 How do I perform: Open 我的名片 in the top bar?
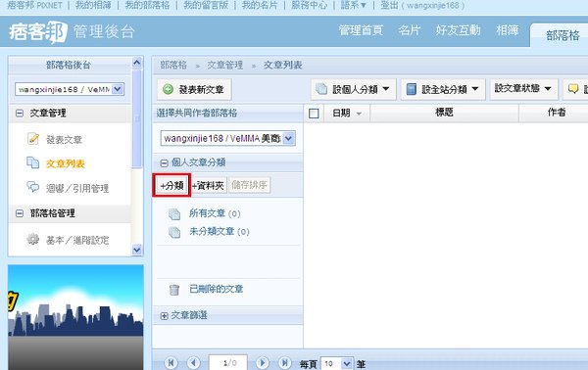(260, 5)
